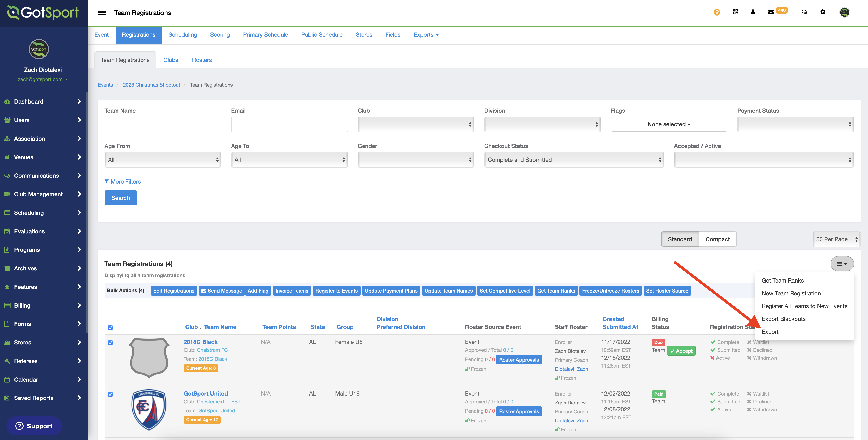Image resolution: width=868 pixels, height=440 pixels.
Task: Switch to the Clubs sub-tab
Action: pos(170,60)
